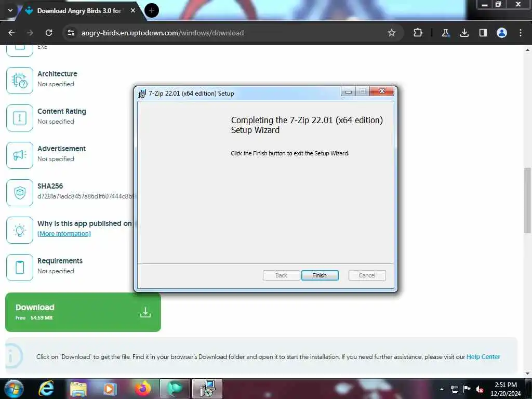Switch to the installer setup taskbar item
532x399 pixels.
207,389
